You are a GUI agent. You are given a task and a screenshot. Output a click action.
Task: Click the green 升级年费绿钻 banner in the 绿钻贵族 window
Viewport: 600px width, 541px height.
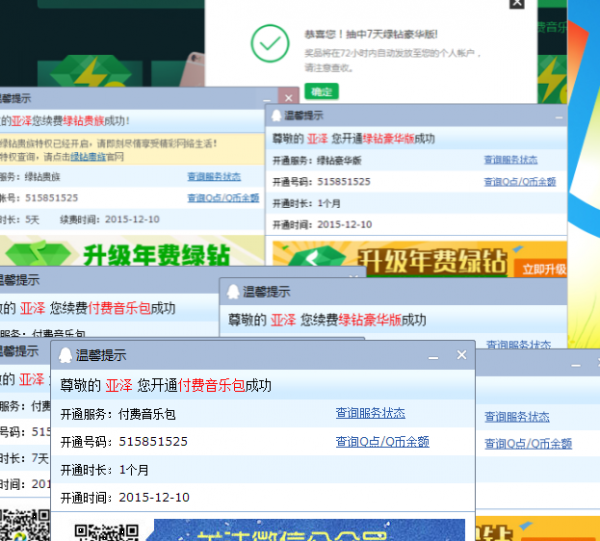(132, 253)
